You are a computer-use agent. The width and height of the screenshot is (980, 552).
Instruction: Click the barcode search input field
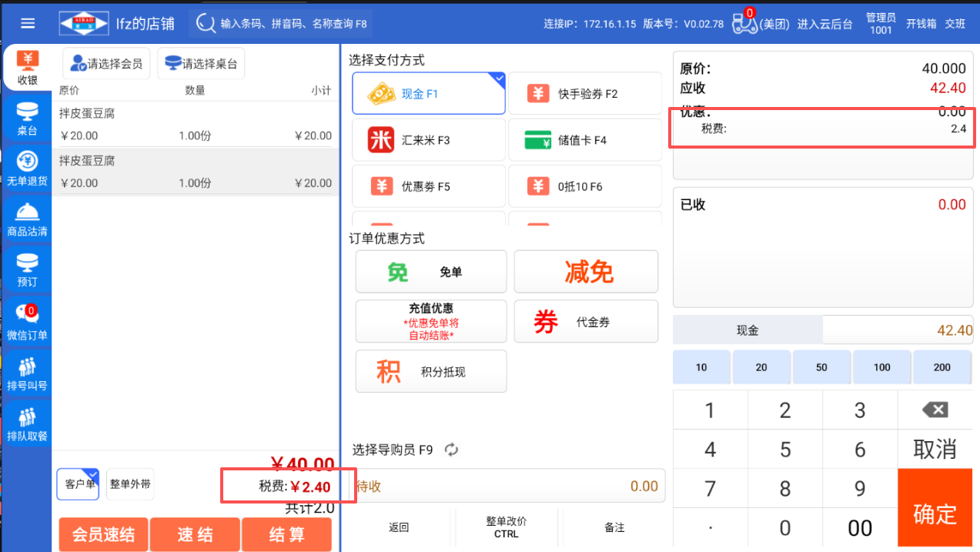pyautogui.click(x=293, y=24)
